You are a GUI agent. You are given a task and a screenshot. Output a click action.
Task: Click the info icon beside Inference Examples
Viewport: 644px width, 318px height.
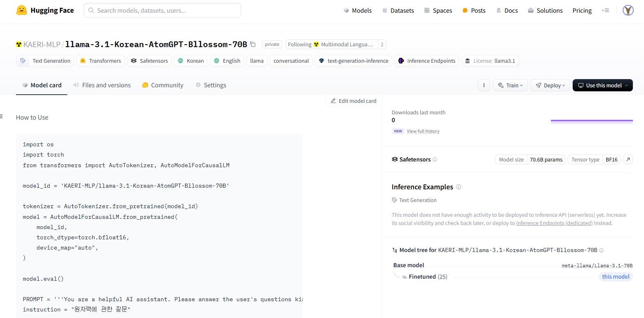(459, 187)
